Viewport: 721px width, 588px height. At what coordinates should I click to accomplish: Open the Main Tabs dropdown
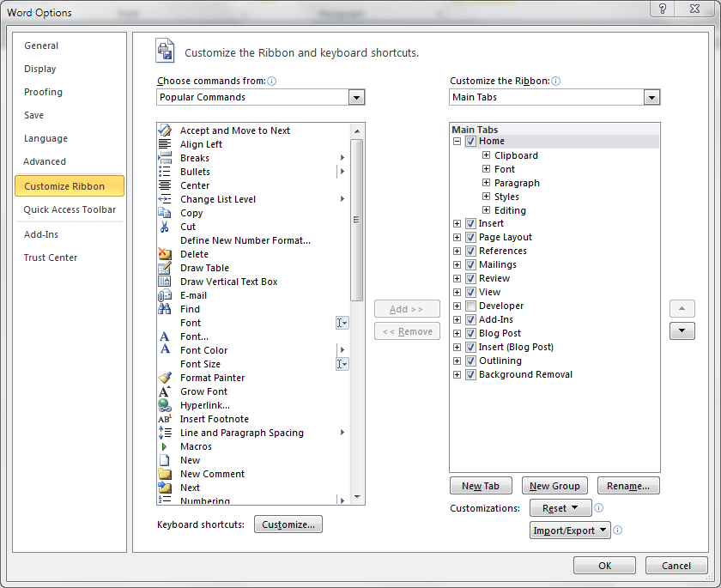651,97
